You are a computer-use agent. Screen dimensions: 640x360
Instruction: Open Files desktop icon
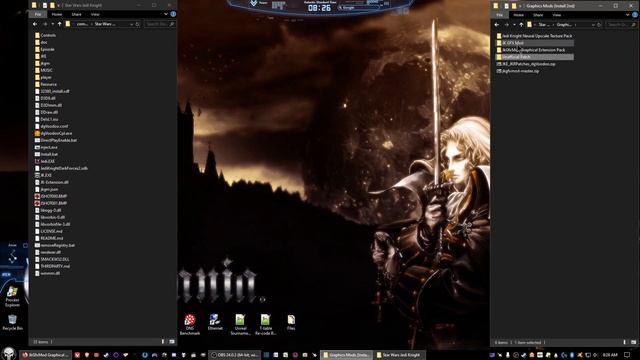point(291,322)
